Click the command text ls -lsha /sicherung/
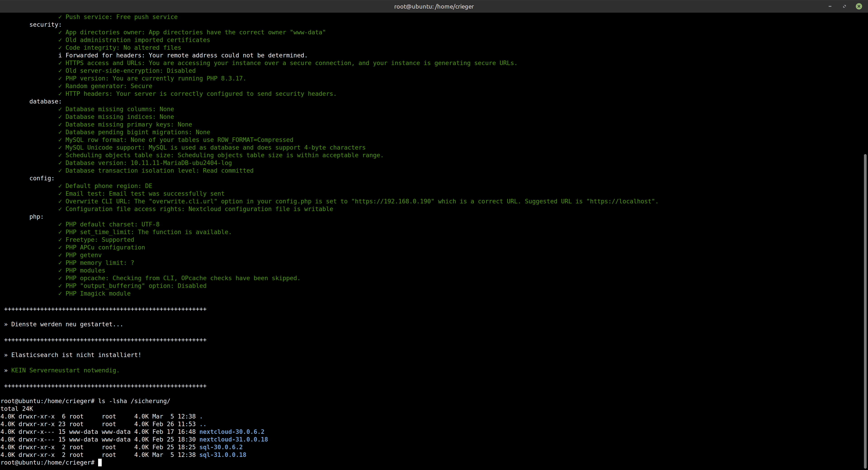 tap(134, 401)
